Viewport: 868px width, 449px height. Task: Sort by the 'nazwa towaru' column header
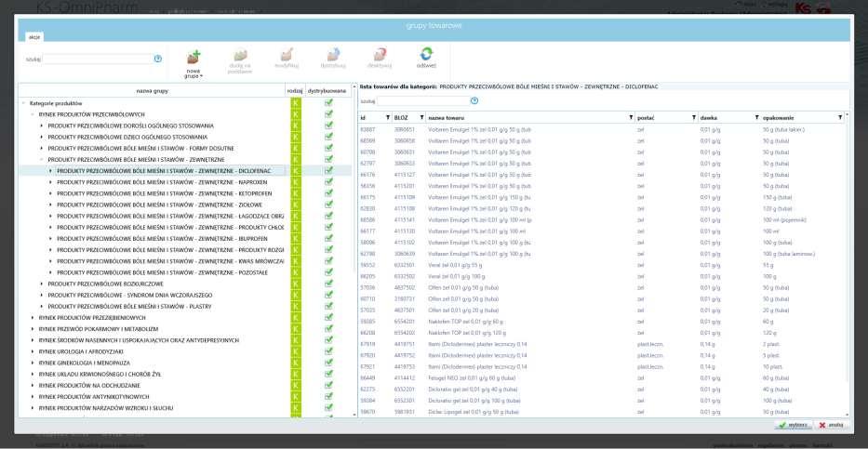(x=446, y=118)
